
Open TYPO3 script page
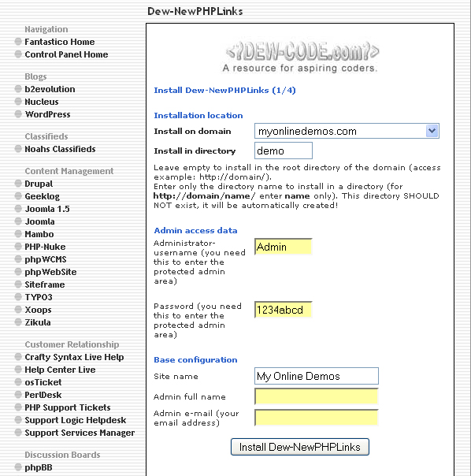(x=39, y=297)
